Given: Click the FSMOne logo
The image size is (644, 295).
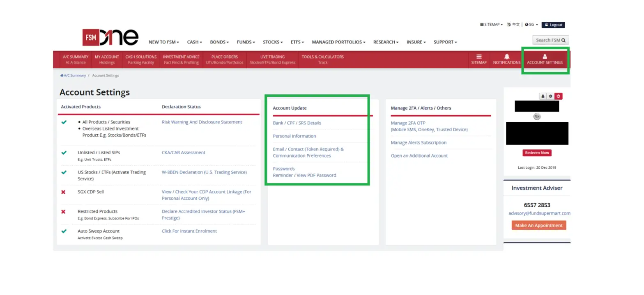Looking at the screenshot, I should click(110, 37).
